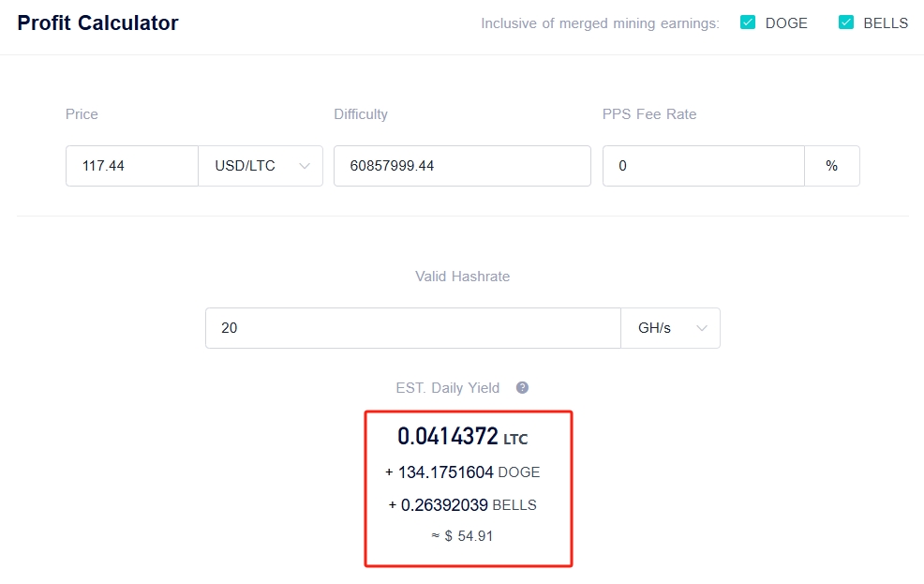Click the Price label

(82, 114)
